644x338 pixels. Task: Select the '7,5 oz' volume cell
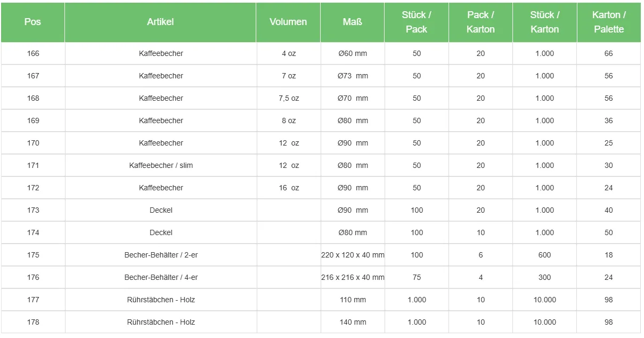(x=289, y=98)
